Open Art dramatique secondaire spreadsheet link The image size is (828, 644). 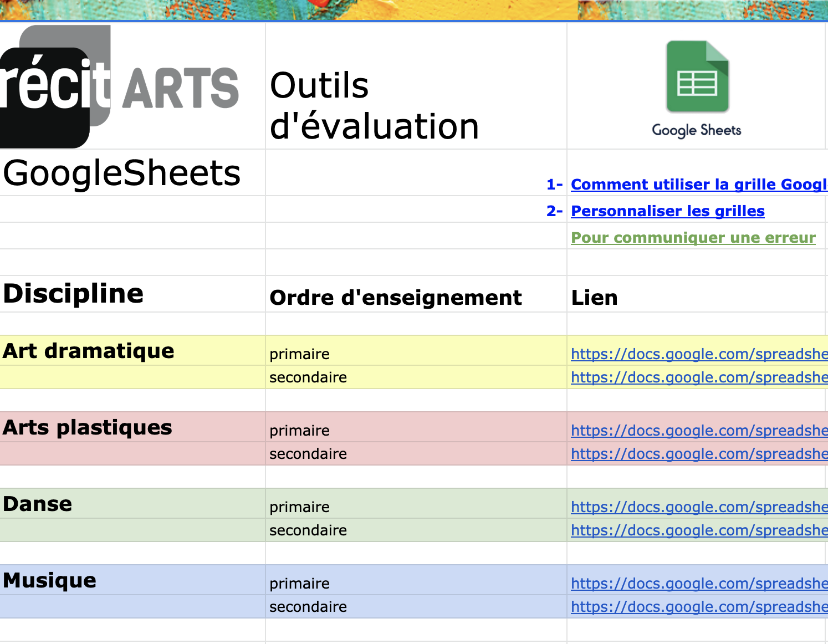699,377
